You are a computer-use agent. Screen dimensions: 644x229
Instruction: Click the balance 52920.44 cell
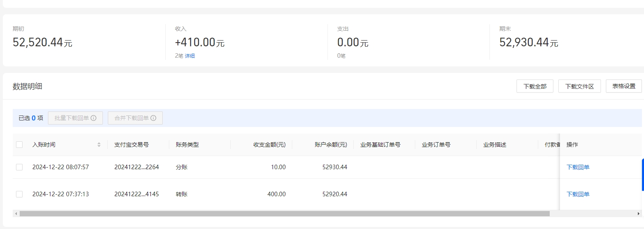click(335, 194)
